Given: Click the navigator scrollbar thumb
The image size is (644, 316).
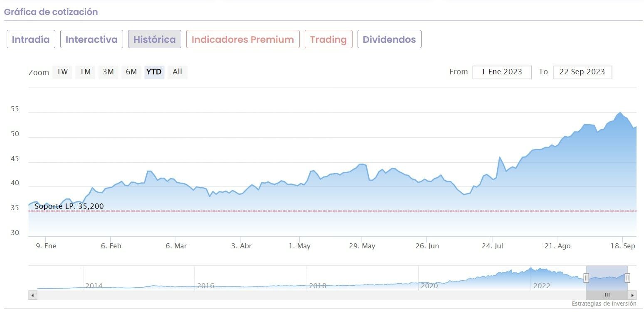Looking at the screenshot, I should [607, 295].
